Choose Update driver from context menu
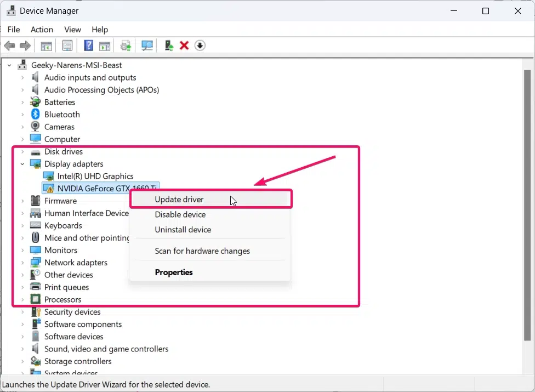 [x=211, y=199]
